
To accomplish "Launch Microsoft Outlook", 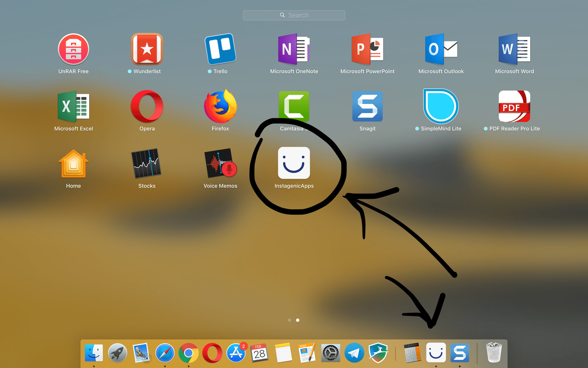I will pos(441,49).
